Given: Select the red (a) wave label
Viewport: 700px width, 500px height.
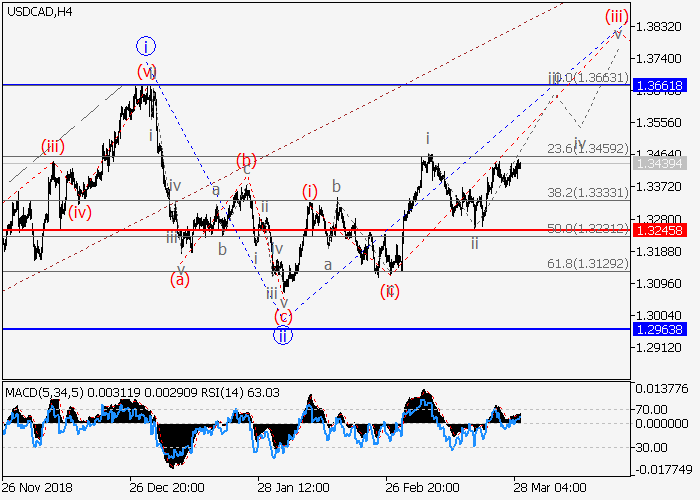Looking at the screenshot, I should pos(181,279).
